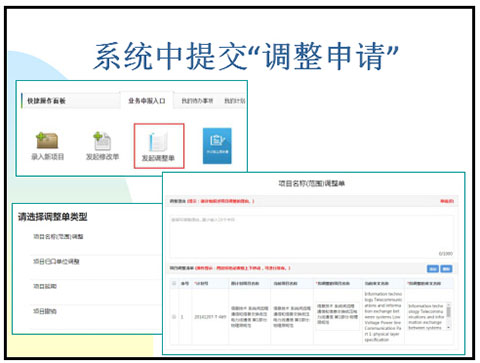Image resolution: width=480 pixels, height=363 pixels.
Task: Click the down arrow of English name scrollbar
Action: point(449,328)
